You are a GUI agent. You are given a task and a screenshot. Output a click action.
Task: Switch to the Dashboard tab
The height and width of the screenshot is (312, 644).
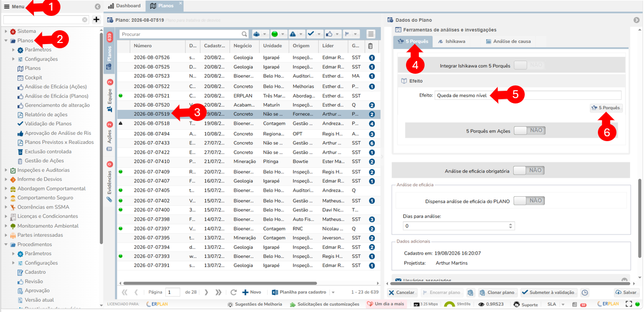(124, 6)
